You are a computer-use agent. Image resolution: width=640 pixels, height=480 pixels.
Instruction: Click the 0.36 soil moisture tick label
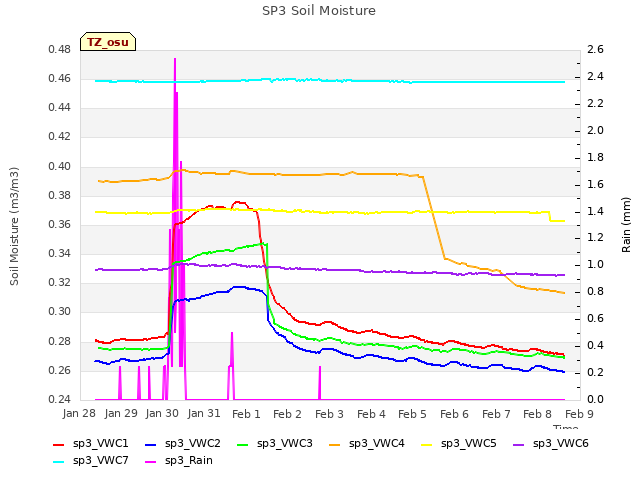click(60, 224)
